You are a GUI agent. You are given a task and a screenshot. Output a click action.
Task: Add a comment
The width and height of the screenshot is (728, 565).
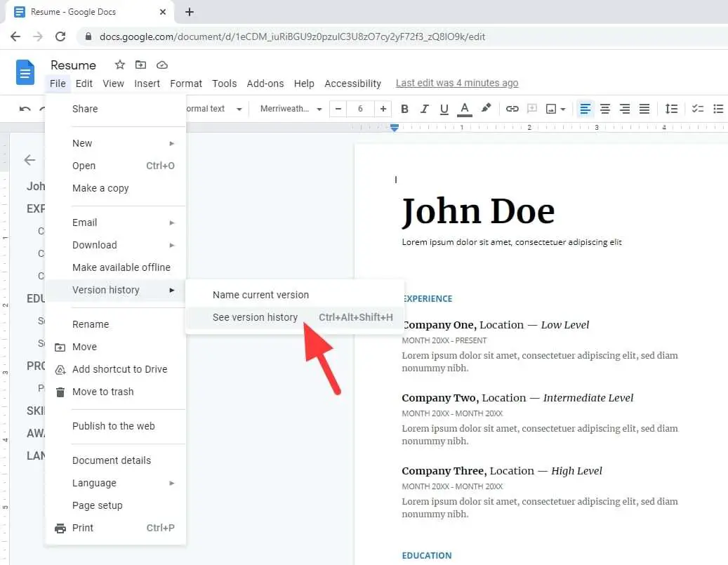tap(530, 109)
